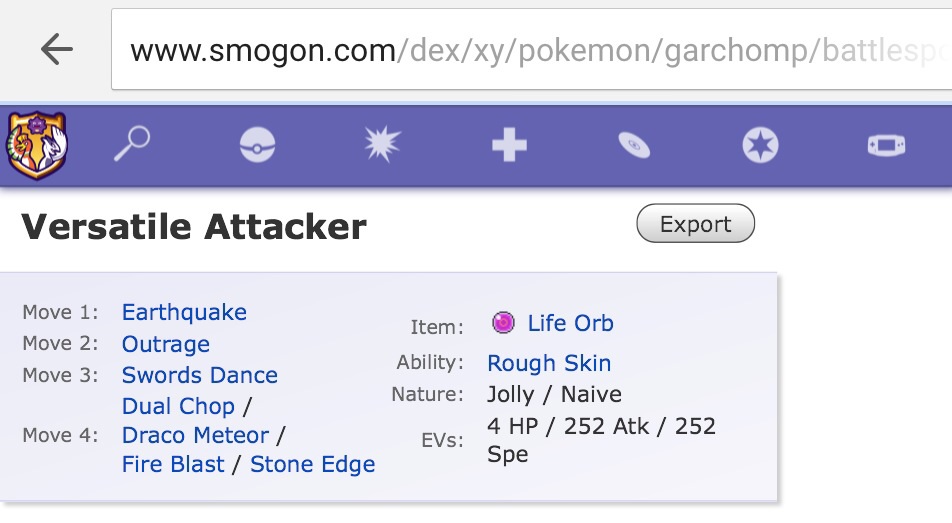Open the Fire Blast move link
Viewport: 952px width, 523px height.
pos(173,464)
